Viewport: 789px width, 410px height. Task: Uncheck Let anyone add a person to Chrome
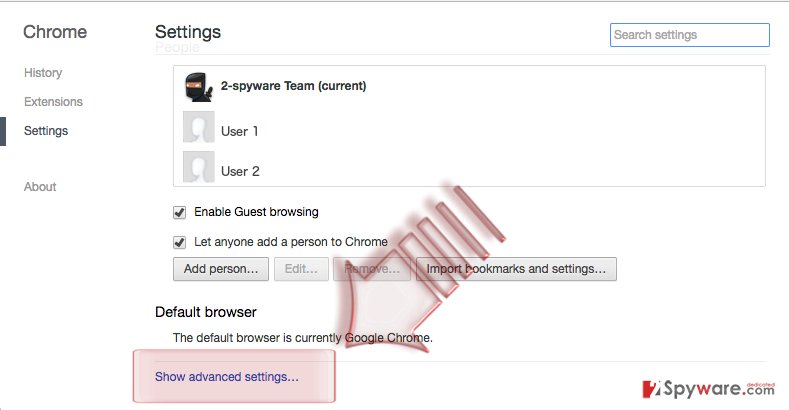coord(180,242)
